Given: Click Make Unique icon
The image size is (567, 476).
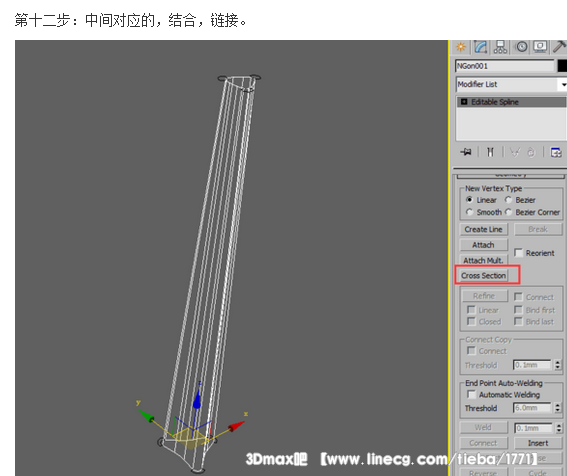Looking at the screenshot, I should point(515,152).
